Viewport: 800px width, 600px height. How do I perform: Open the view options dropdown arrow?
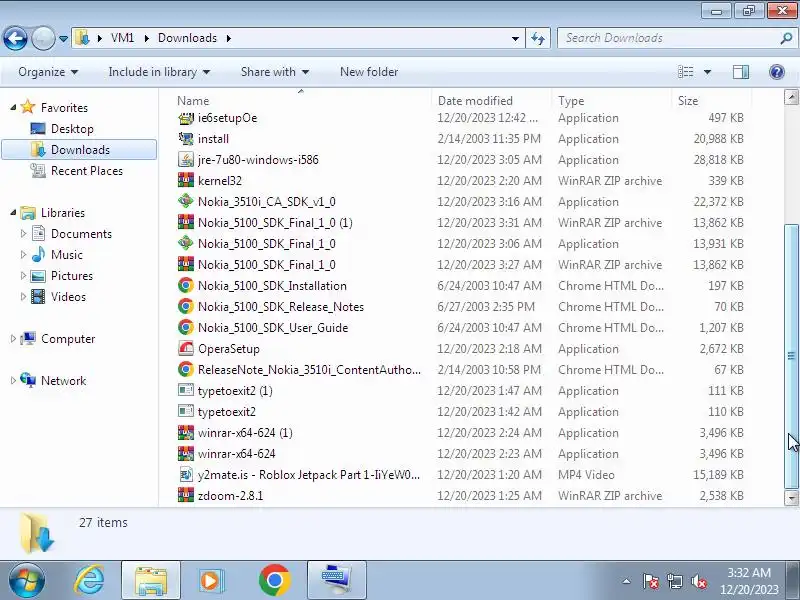707,72
